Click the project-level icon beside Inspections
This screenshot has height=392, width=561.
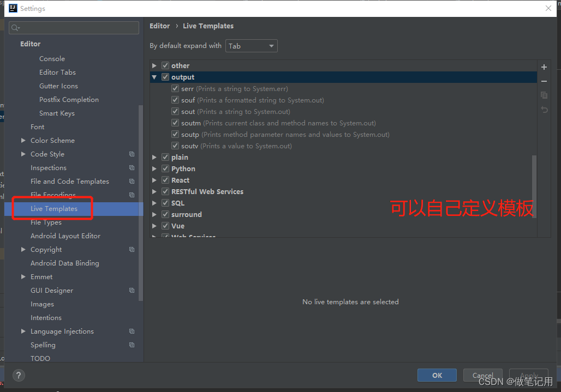coord(132,167)
